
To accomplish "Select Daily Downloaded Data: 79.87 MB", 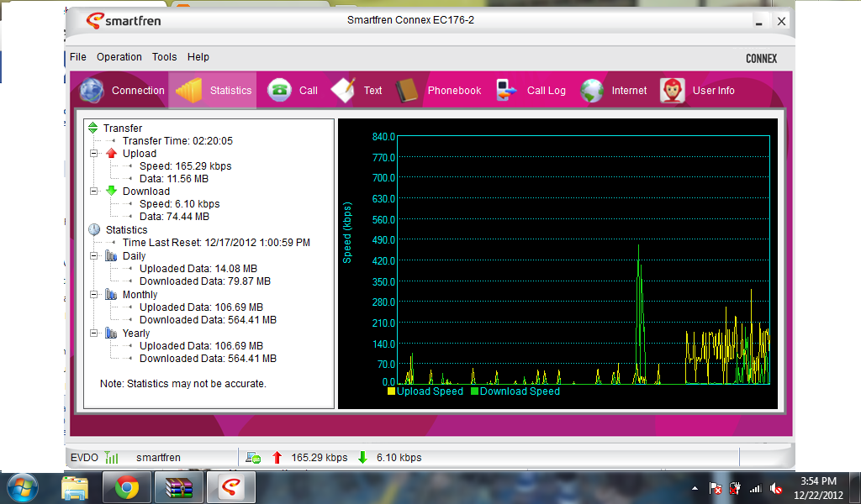I will pos(205,281).
